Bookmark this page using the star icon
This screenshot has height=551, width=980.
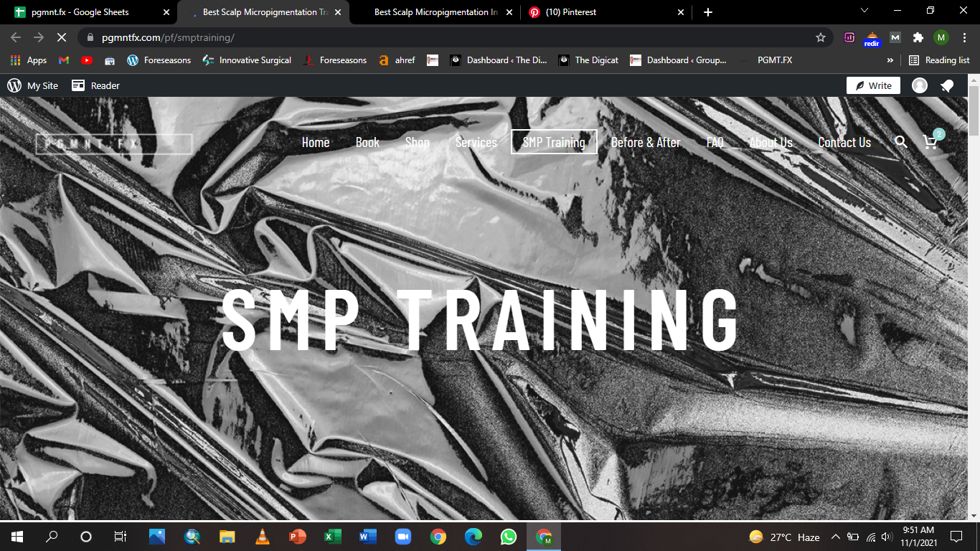pyautogui.click(x=820, y=37)
